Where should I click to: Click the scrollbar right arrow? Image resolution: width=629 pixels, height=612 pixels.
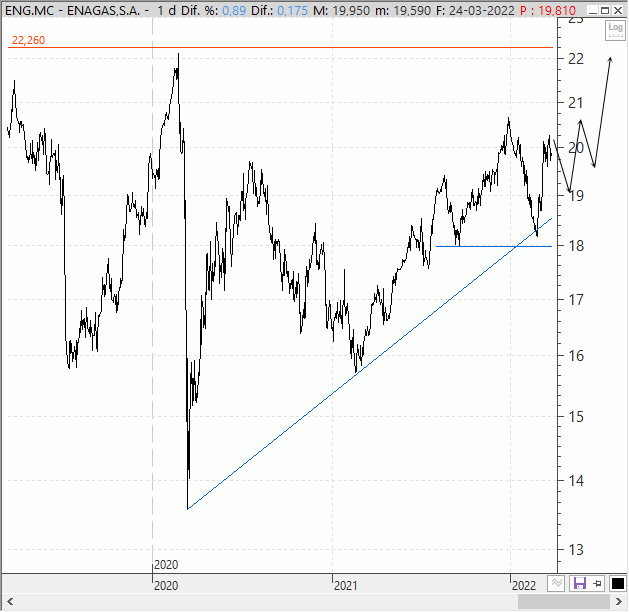(x=619, y=602)
